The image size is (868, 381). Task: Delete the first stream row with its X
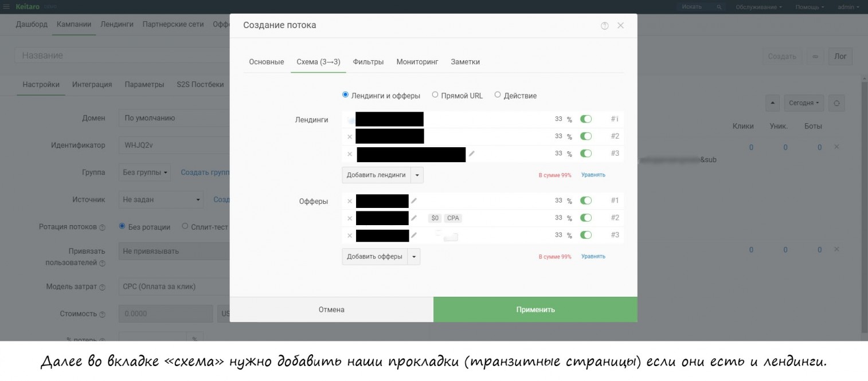click(836, 147)
